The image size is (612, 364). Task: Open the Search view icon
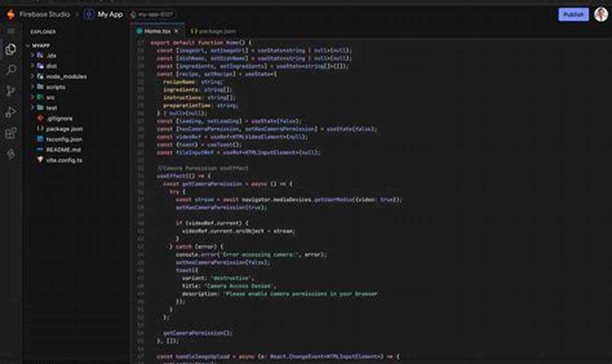click(x=11, y=70)
